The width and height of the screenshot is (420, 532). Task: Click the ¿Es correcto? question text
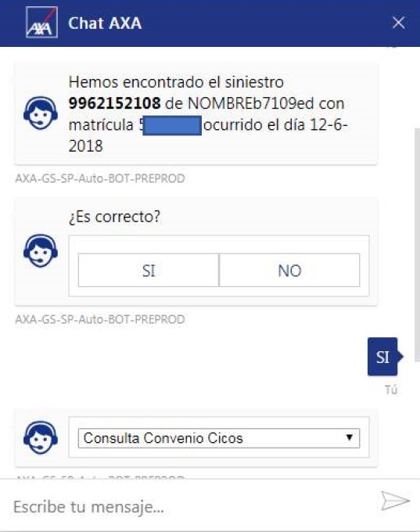click(115, 217)
